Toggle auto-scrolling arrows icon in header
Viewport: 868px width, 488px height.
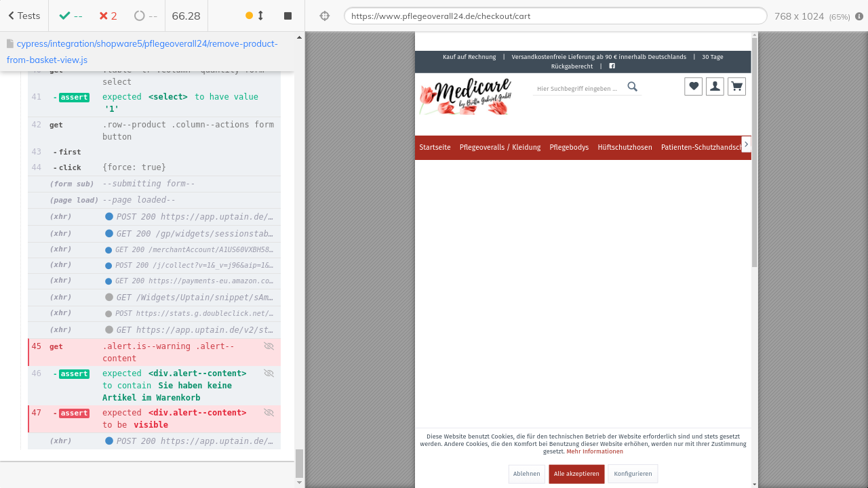[260, 16]
